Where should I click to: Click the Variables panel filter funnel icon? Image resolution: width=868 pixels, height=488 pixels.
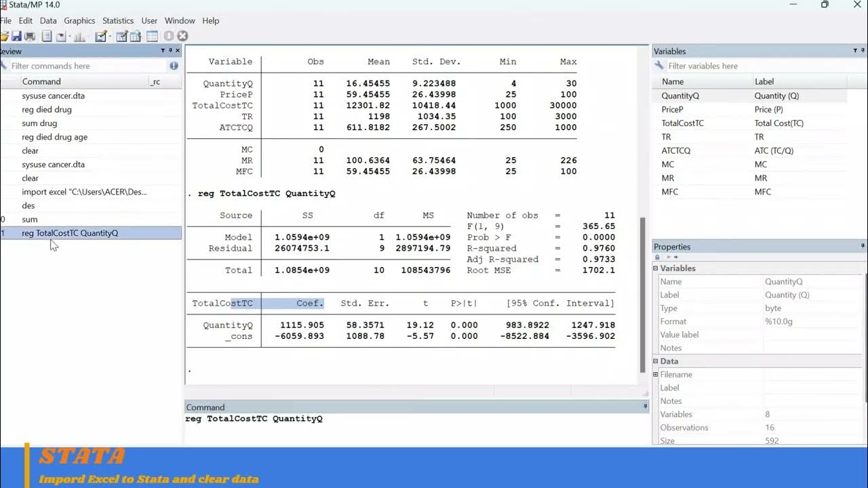[x=854, y=51]
